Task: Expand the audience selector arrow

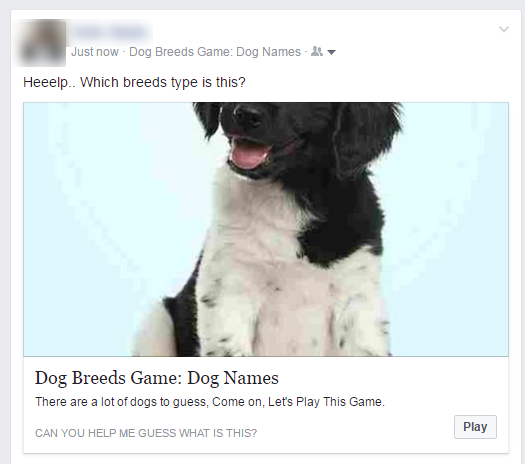Action: [x=331, y=53]
